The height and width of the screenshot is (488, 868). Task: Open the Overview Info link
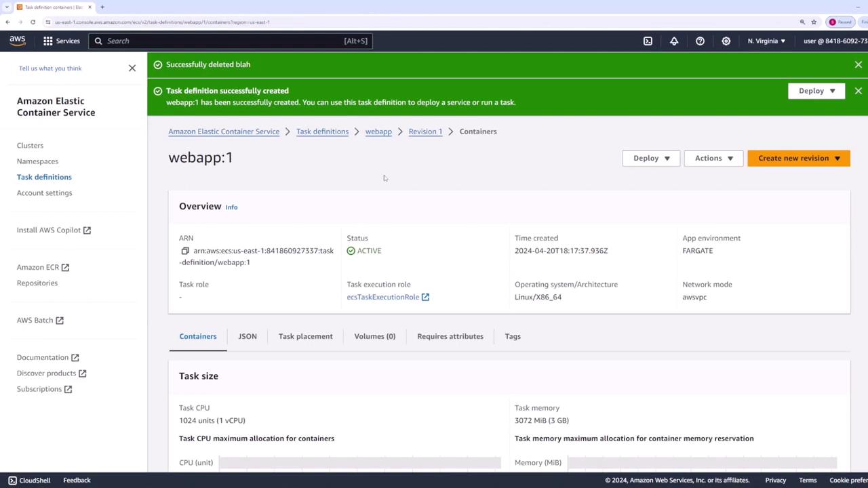(231, 207)
